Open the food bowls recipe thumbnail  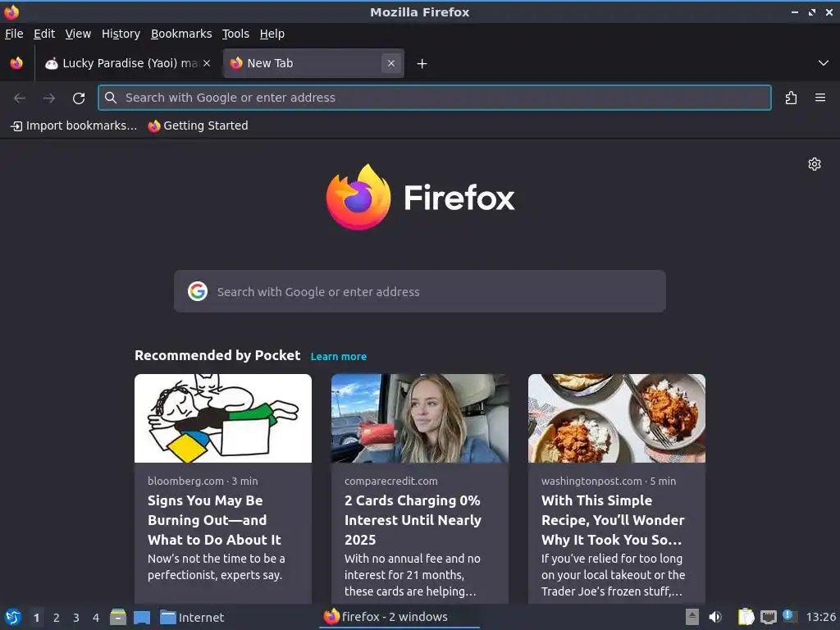point(617,418)
